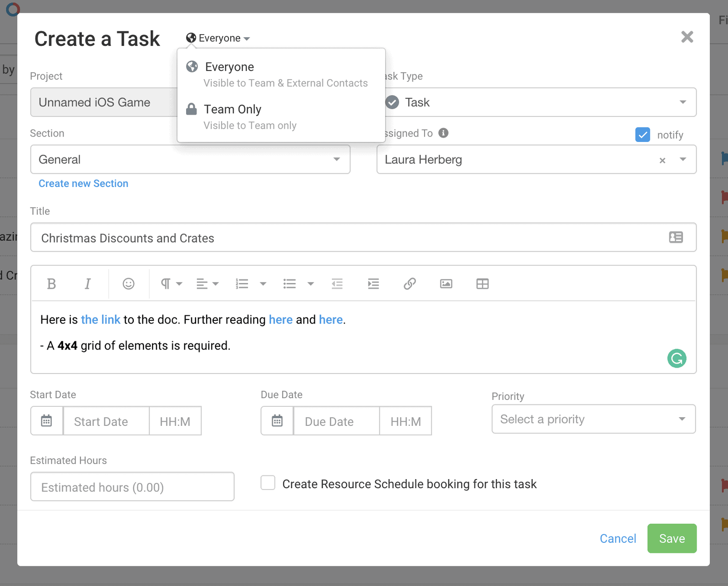The image size is (728, 586).
Task: Click the Create new Section link
Action: tap(83, 183)
